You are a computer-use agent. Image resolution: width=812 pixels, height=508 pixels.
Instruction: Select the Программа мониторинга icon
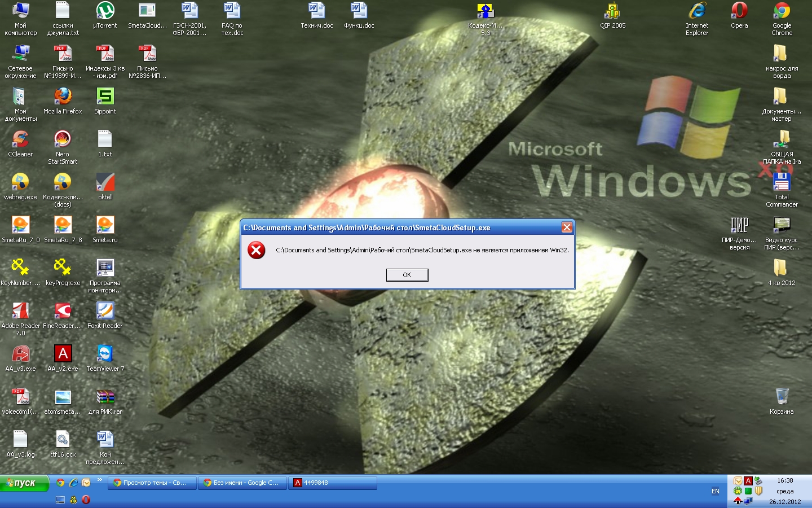click(105, 276)
